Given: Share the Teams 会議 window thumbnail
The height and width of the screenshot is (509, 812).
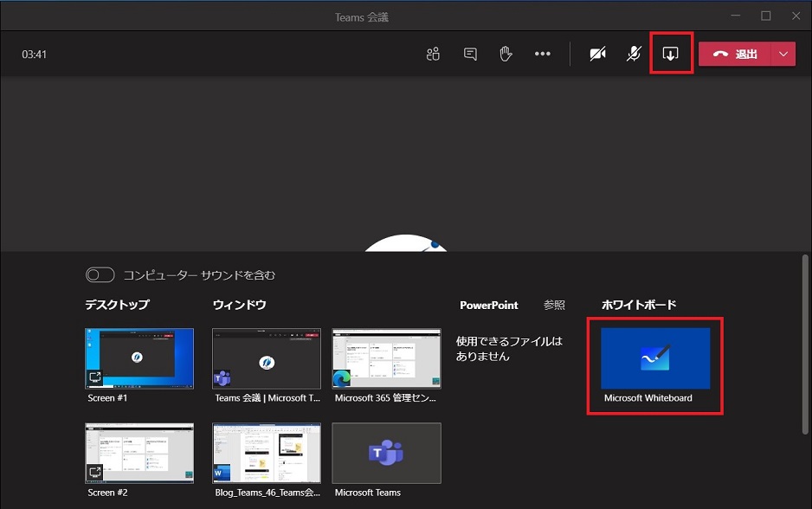Looking at the screenshot, I should [267, 358].
